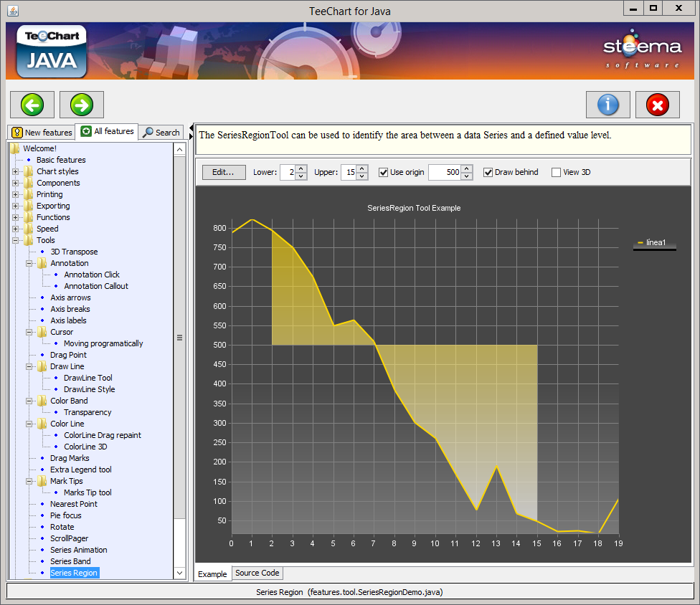Collapse the Color Band tree node
The image size is (700, 605).
click(29, 401)
